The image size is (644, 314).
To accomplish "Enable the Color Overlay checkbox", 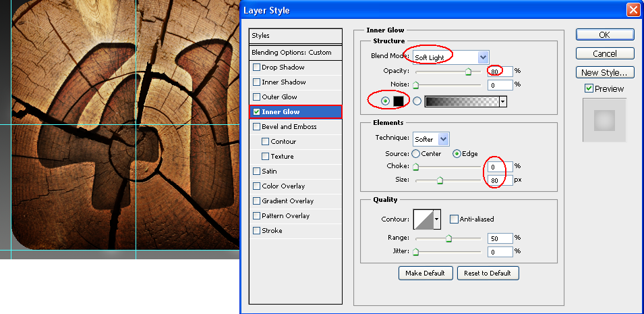I will (256, 186).
